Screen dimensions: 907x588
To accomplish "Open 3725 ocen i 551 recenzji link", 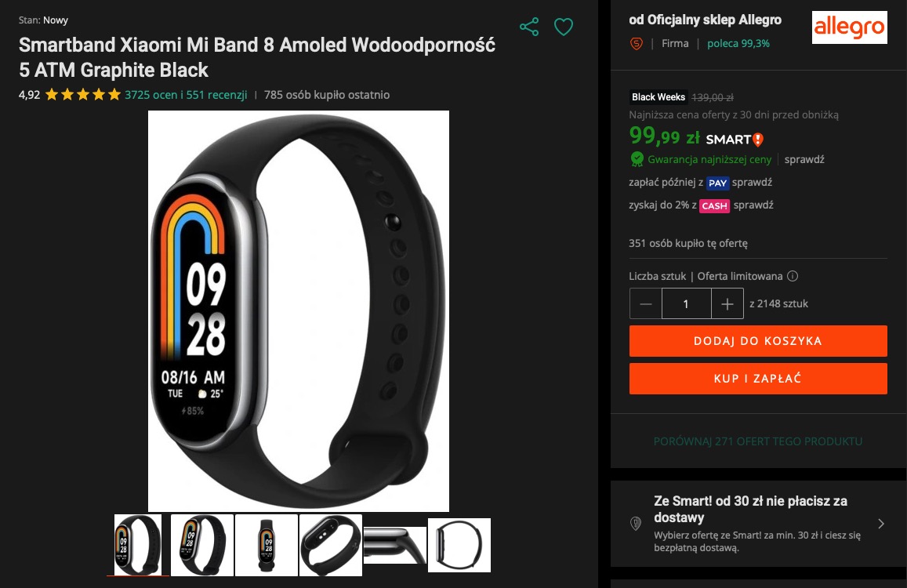I will coord(186,95).
